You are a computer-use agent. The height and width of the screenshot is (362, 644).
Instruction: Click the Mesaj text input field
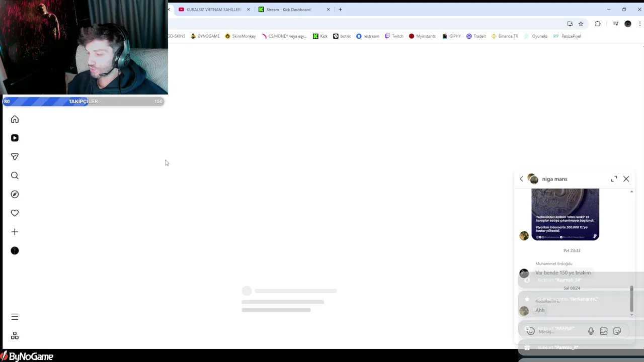(561, 331)
